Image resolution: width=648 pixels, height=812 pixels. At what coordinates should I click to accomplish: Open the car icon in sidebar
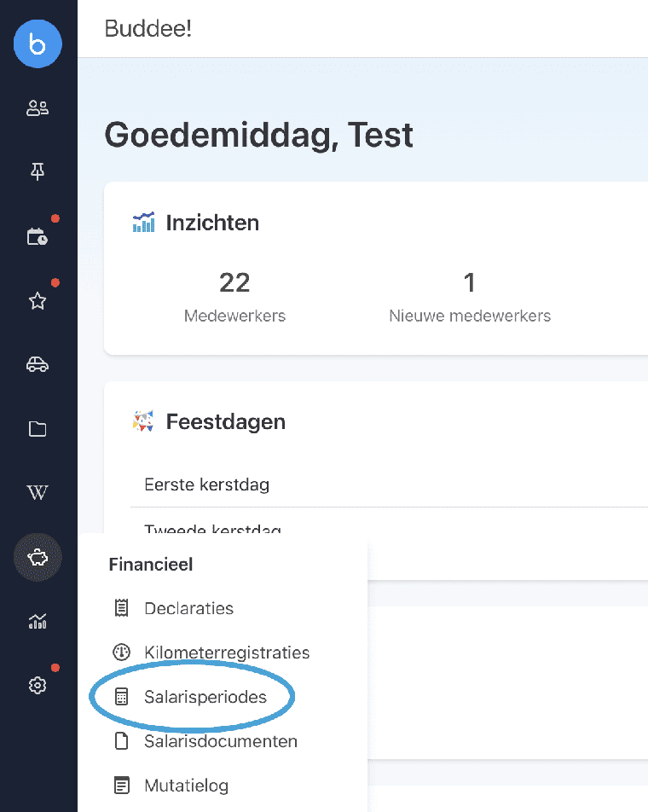pyautogui.click(x=38, y=364)
